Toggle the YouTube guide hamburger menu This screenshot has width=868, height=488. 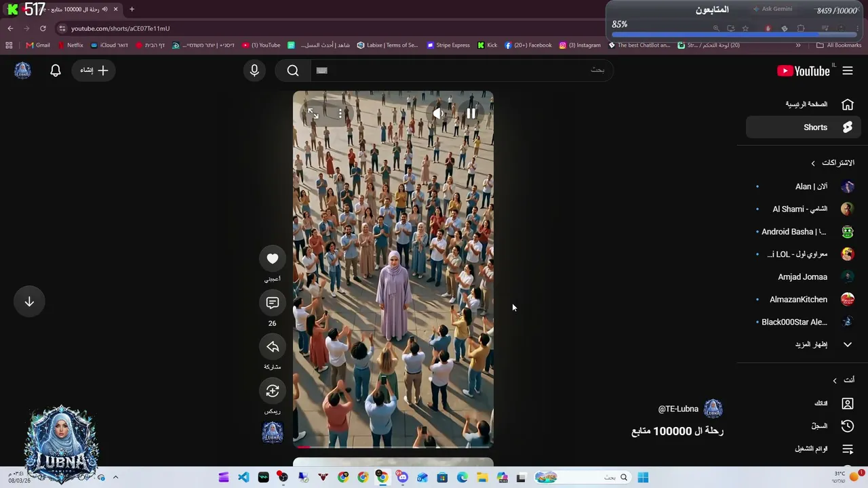(x=848, y=70)
